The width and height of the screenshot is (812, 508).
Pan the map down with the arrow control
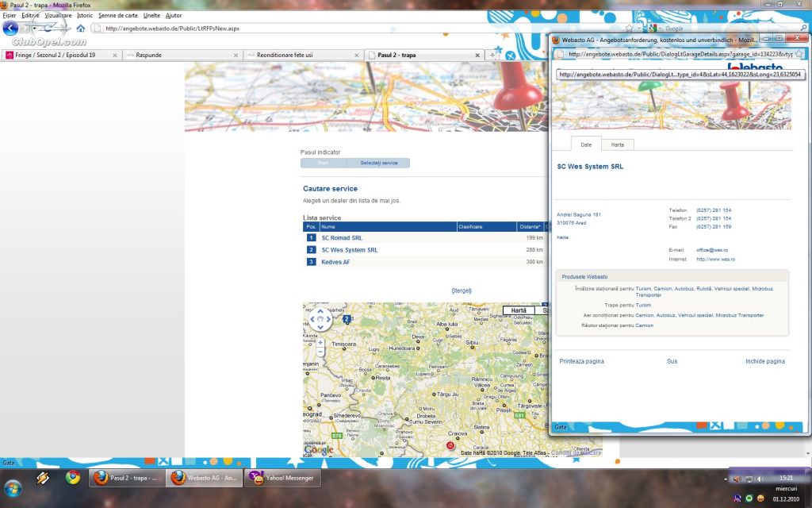coord(320,326)
